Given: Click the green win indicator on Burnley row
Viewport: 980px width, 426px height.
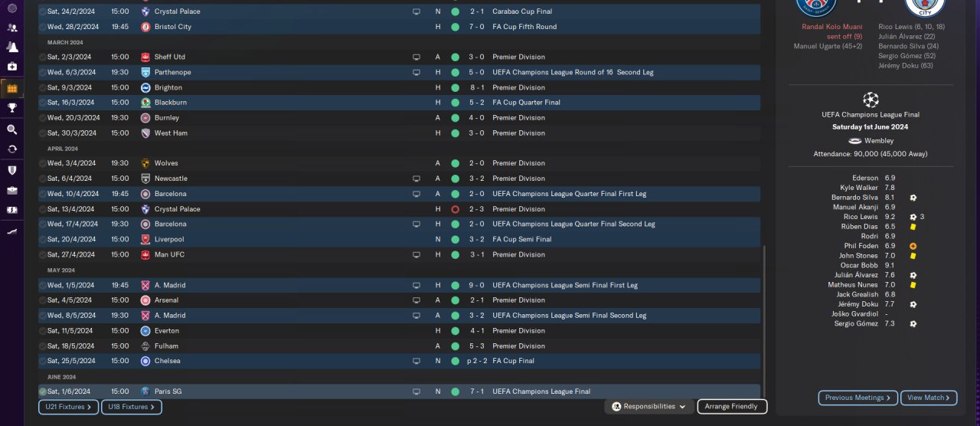Looking at the screenshot, I should (x=455, y=118).
